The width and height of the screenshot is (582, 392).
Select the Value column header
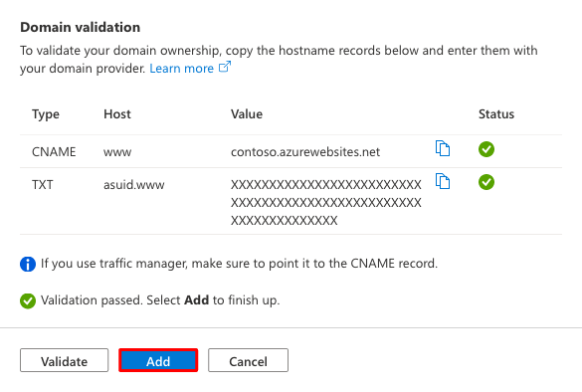[247, 114]
